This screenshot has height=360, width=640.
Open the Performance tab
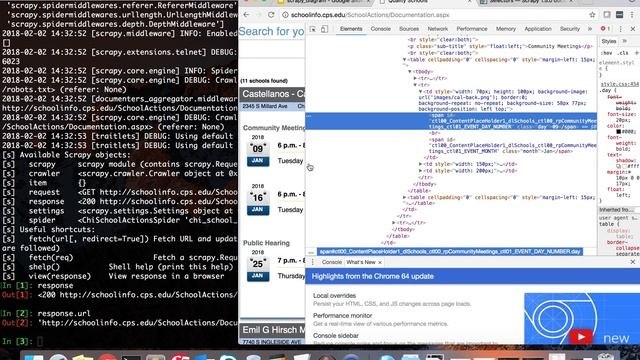coord(472,29)
